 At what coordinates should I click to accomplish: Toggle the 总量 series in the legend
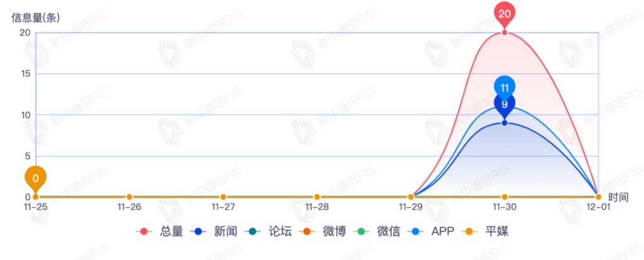[159, 232]
